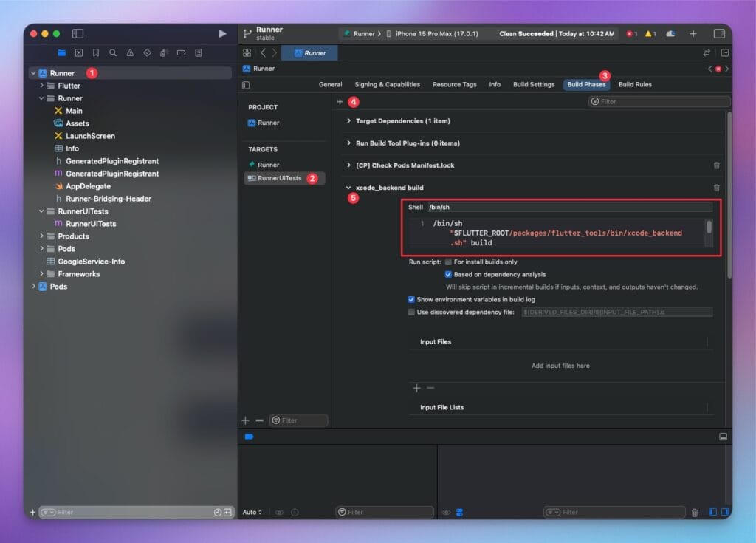The width and height of the screenshot is (756, 543).
Task: Click the red error count indicator
Action: (632, 33)
